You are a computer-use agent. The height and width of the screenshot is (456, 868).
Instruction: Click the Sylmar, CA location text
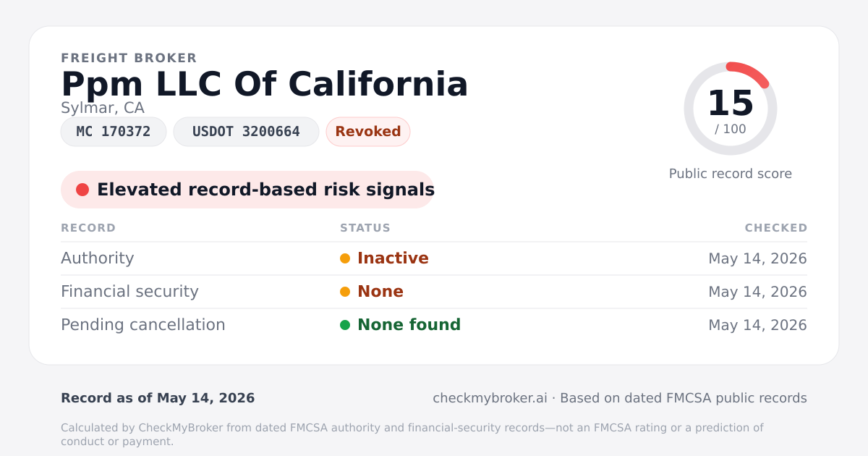(x=103, y=108)
